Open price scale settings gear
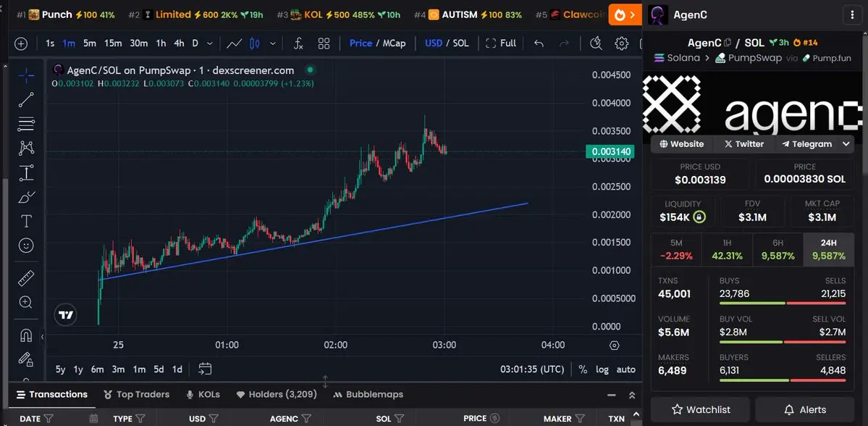Image resolution: width=868 pixels, height=426 pixels. tap(614, 345)
